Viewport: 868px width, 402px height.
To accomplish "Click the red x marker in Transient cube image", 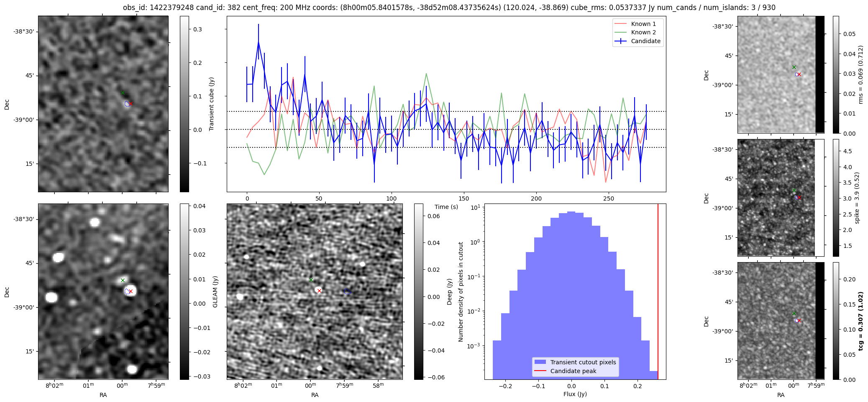I will [x=131, y=103].
